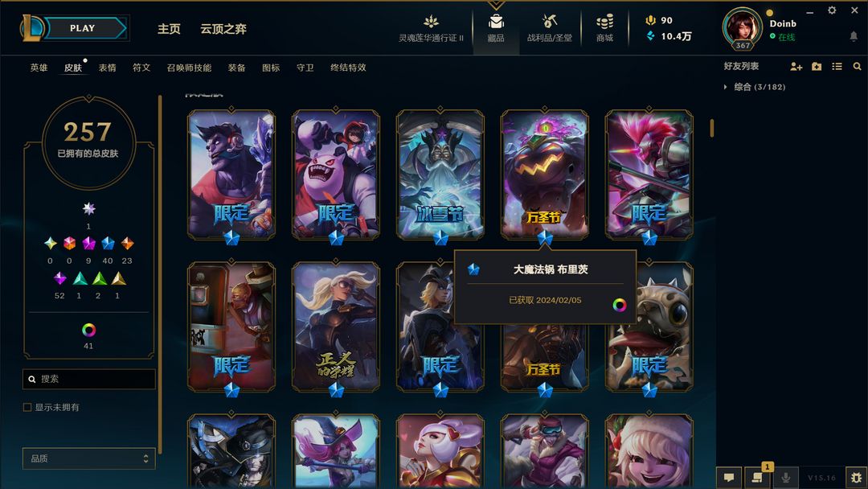Open the 商城 store icon

coord(604,23)
